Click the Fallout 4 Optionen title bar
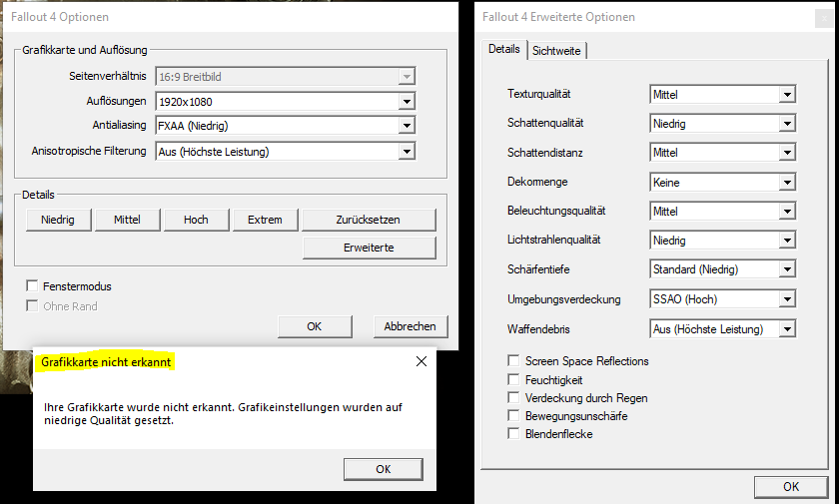This screenshot has width=839, height=504. click(230, 17)
